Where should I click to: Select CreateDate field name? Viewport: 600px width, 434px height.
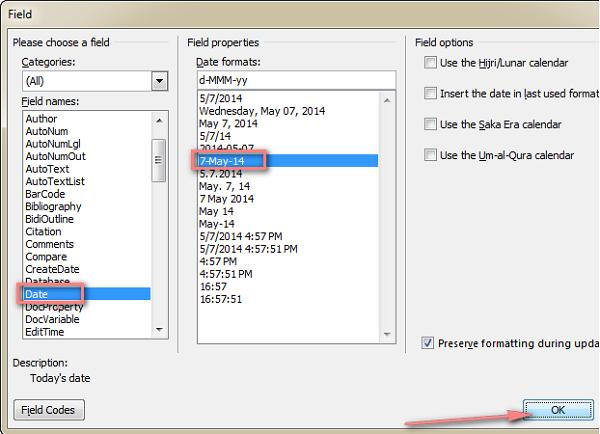click(x=87, y=269)
